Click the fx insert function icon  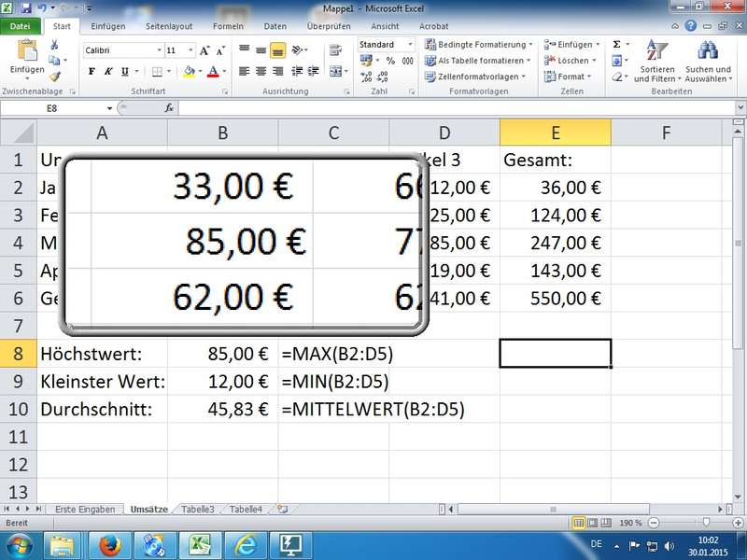(x=169, y=108)
